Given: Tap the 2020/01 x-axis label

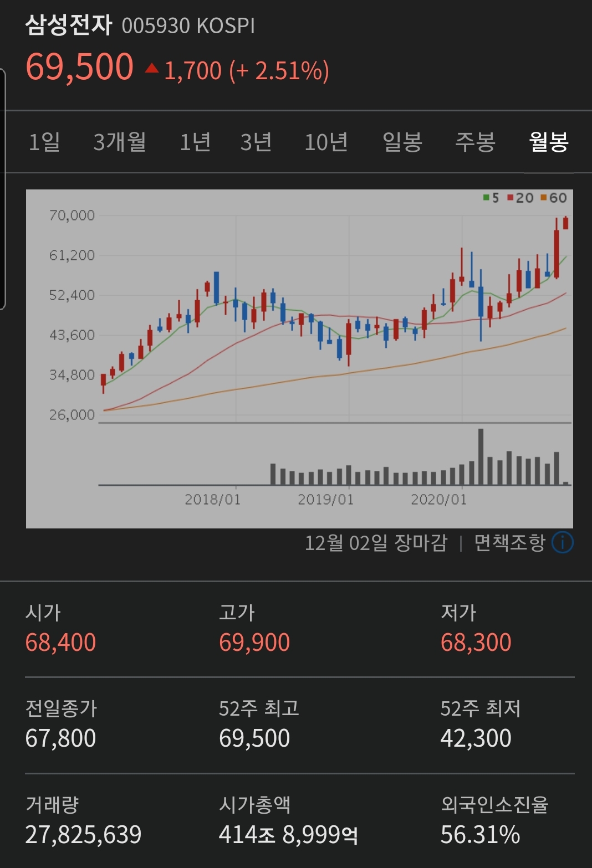Looking at the screenshot, I should [x=439, y=500].
